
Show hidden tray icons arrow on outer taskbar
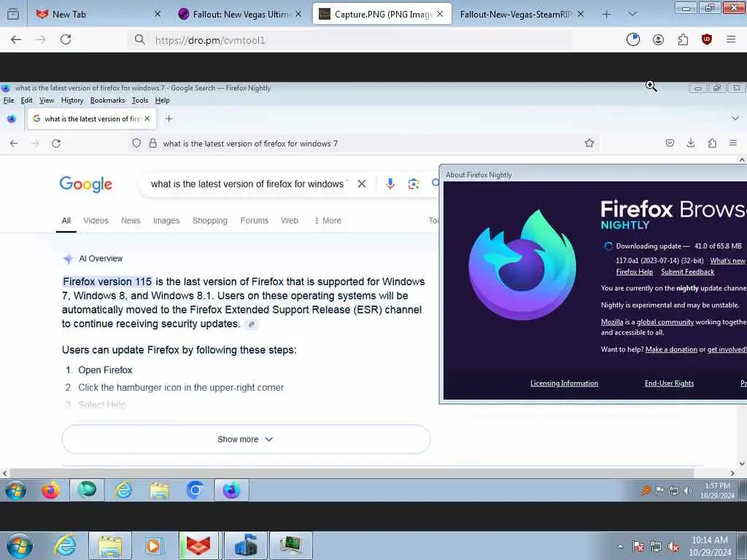pos(620,547)
